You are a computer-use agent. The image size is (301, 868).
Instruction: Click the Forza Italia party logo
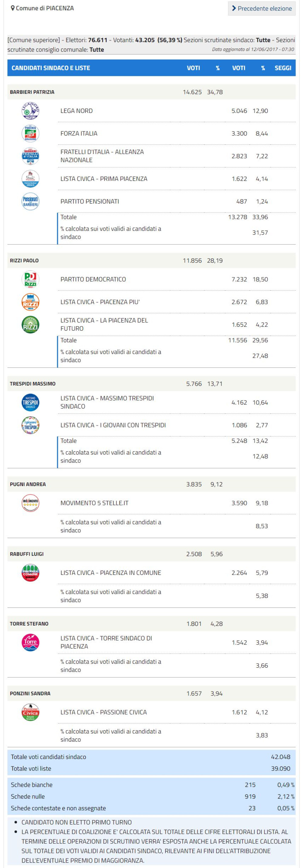[x=30, y=134]
